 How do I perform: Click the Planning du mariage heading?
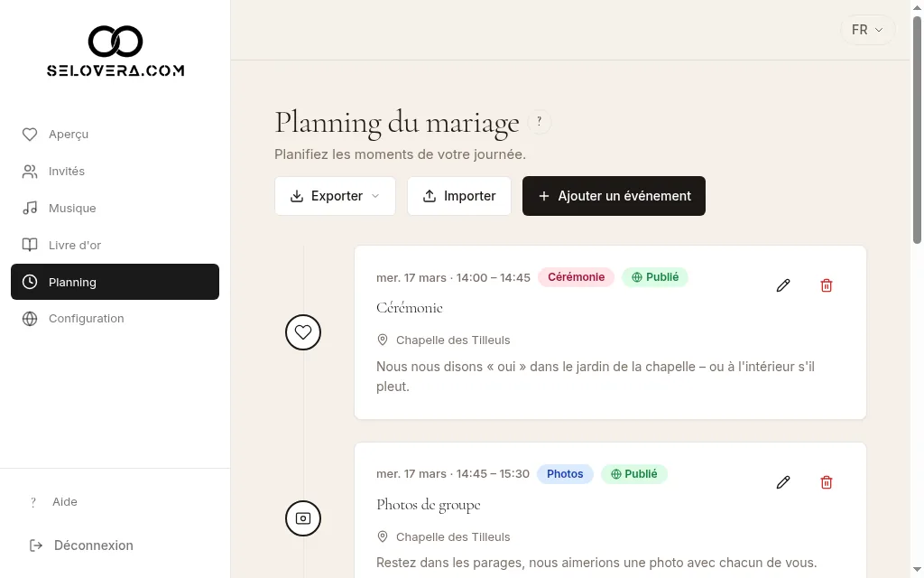click(x=397, y=123)
